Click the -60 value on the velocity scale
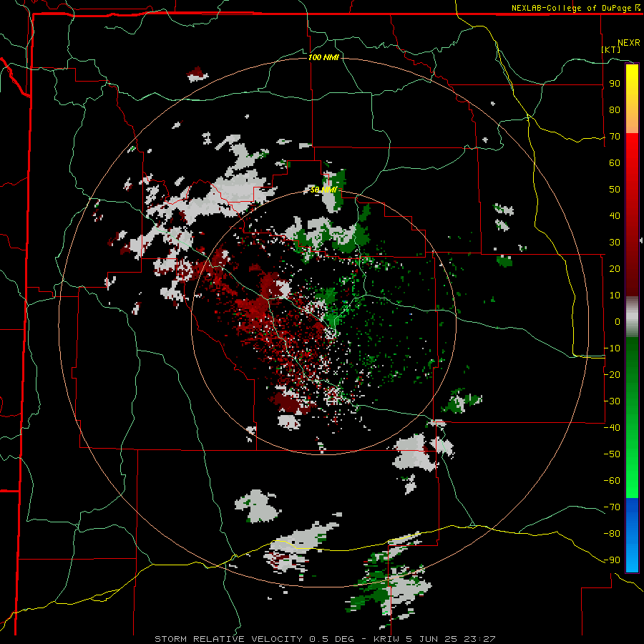 tap(612, 481)
